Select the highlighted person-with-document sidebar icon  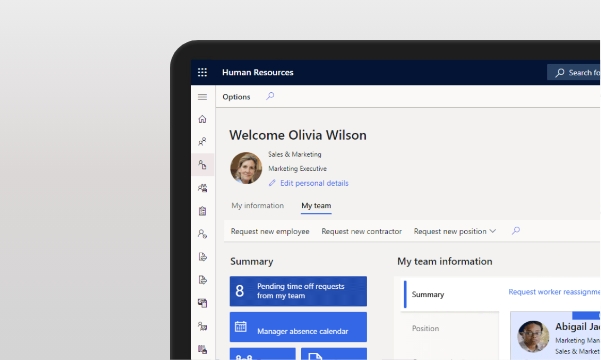tap(203, 165)
